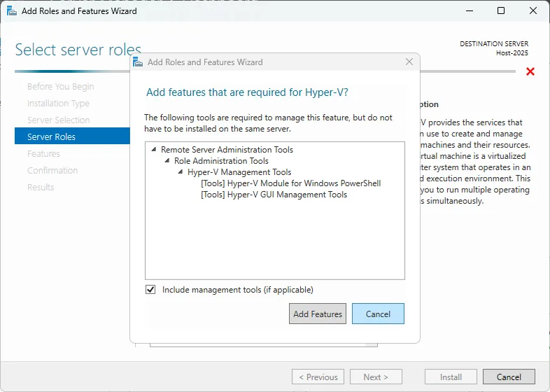550x392 pixels.
Task: Go to Features step
Action: tap(43, 154)
